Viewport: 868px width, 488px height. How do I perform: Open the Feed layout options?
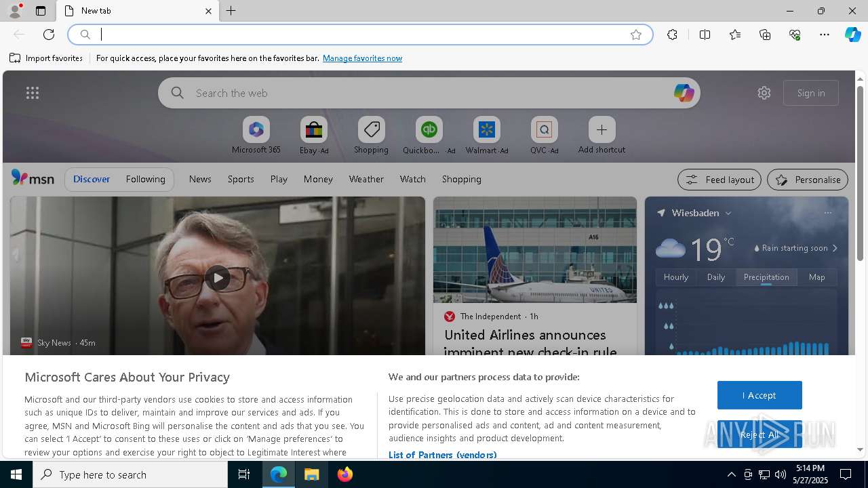719,180
